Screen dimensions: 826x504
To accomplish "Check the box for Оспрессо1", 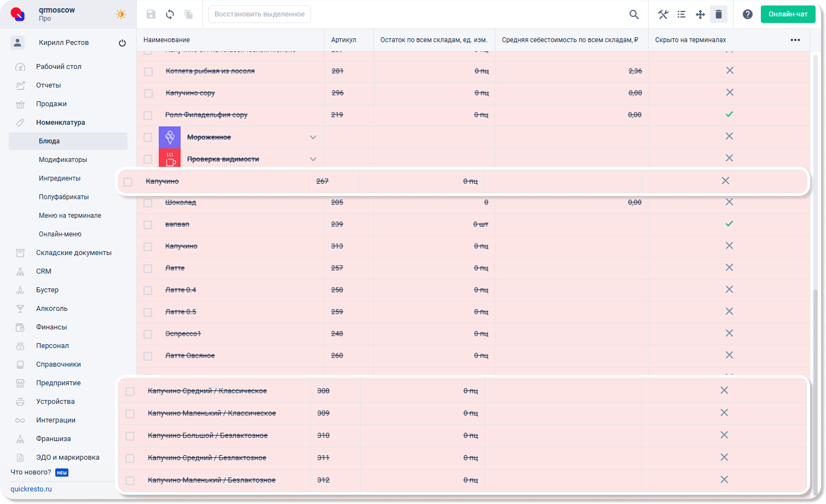I will point(148,334).
